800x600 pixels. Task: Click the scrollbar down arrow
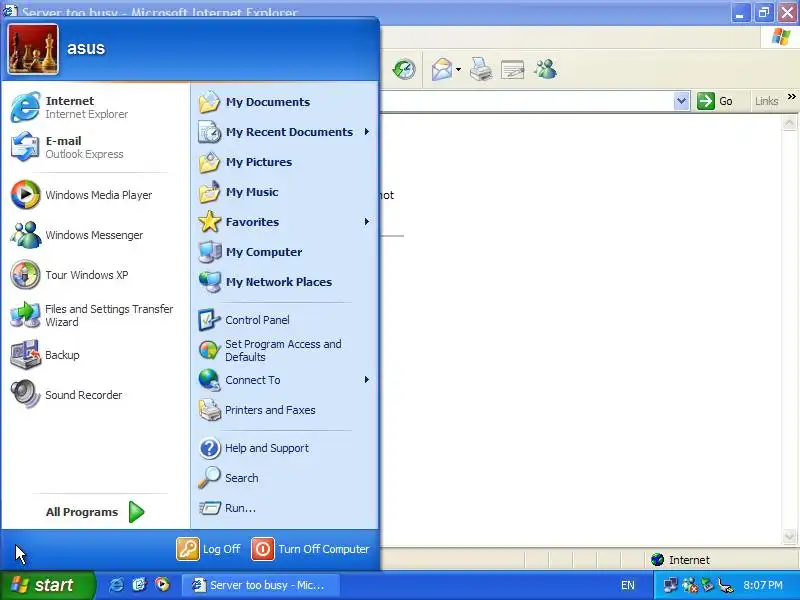coord(789,536)
